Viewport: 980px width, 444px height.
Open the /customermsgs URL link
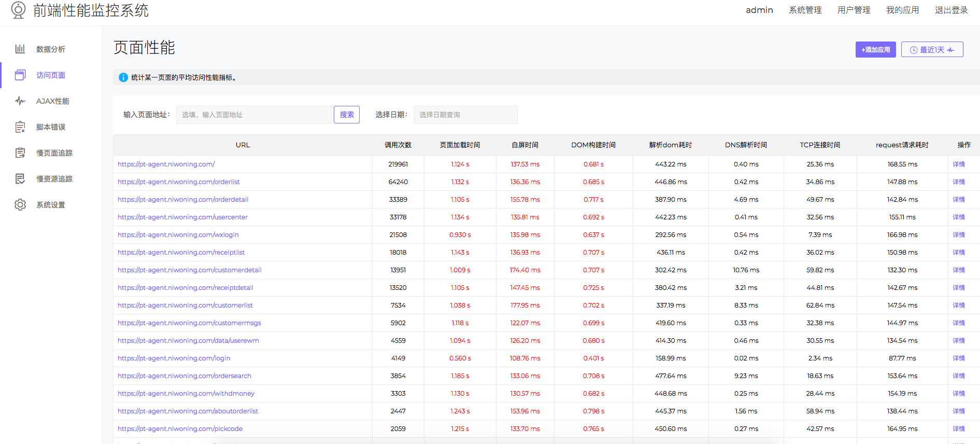coord(189,323)
